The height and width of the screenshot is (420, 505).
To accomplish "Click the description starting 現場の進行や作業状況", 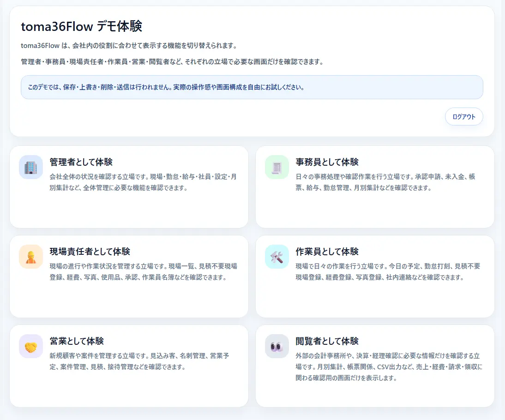I will point(143,272).
